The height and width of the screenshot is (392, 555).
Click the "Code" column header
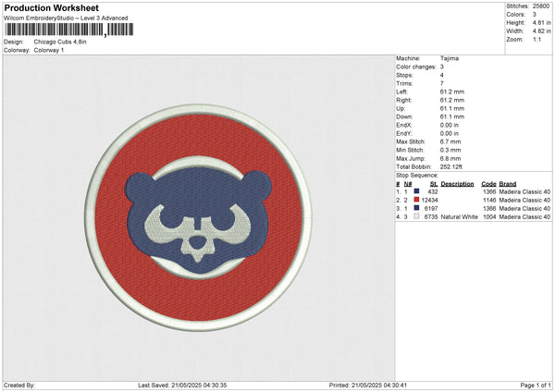click(x=488, y=184)
